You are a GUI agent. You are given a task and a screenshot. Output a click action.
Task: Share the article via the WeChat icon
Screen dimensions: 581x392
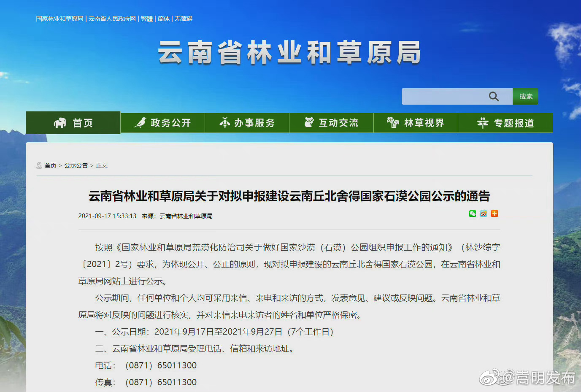click(472, 214)
